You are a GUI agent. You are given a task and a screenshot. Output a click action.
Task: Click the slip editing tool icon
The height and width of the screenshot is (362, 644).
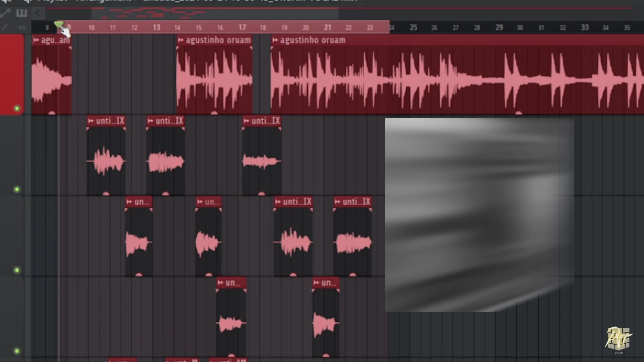pos(4,28)
